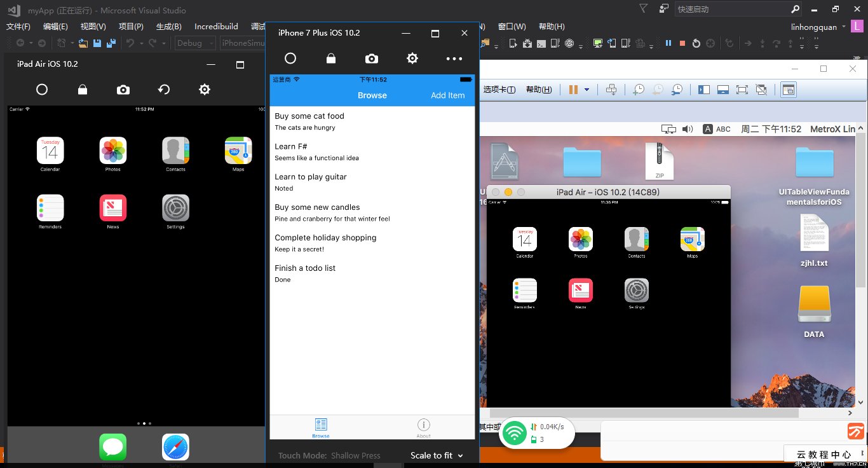Open snapshot manager clock-wrench icon in VM toolbar
This screenshot has height=468, width=868.
(677, 90)
